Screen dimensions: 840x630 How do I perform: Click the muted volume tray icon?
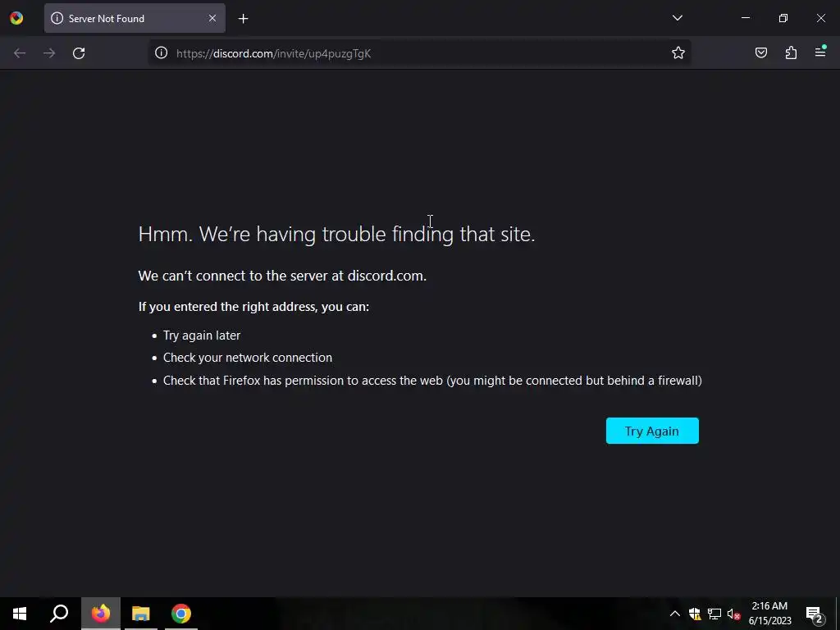pyautogui.click(x=733, y=614)
